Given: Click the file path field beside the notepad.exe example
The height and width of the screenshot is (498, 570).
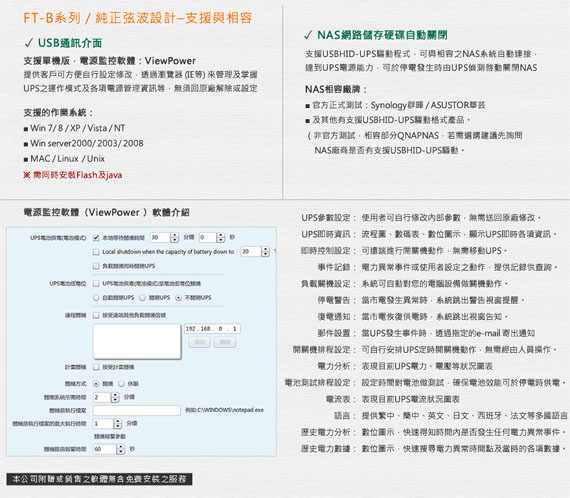Looking at the screenshot, I should point(137,410).
